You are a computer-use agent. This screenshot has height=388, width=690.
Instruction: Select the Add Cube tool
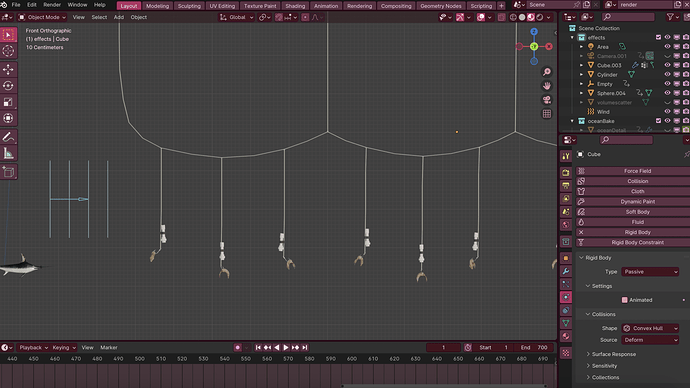8,172
